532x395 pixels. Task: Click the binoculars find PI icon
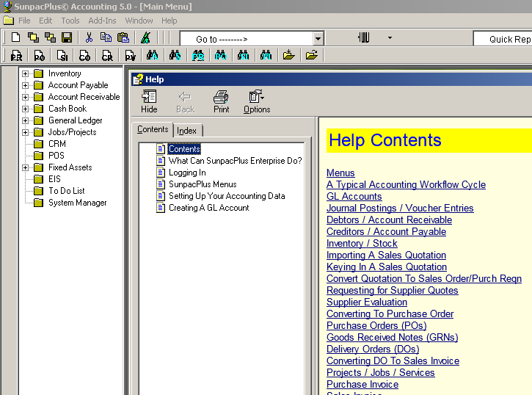266,55
